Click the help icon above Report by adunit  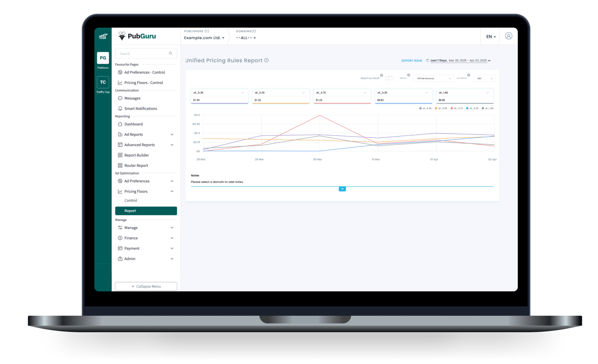[x=382, y=75]
